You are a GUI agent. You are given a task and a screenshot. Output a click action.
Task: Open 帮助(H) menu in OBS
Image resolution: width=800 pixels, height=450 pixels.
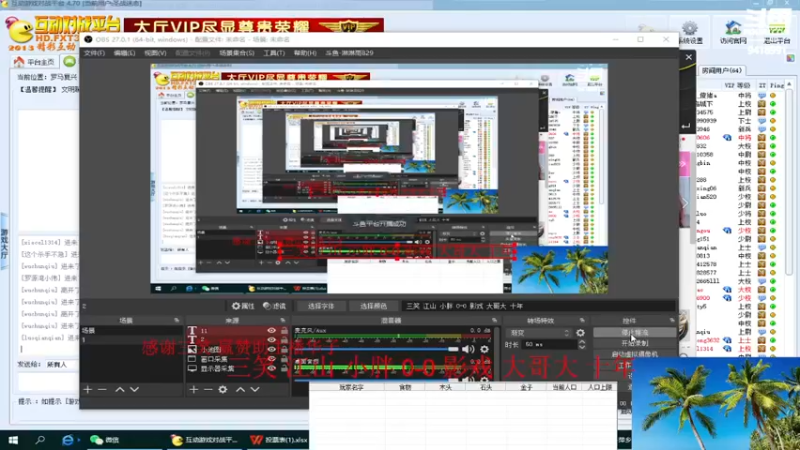(x=305, y=53)
